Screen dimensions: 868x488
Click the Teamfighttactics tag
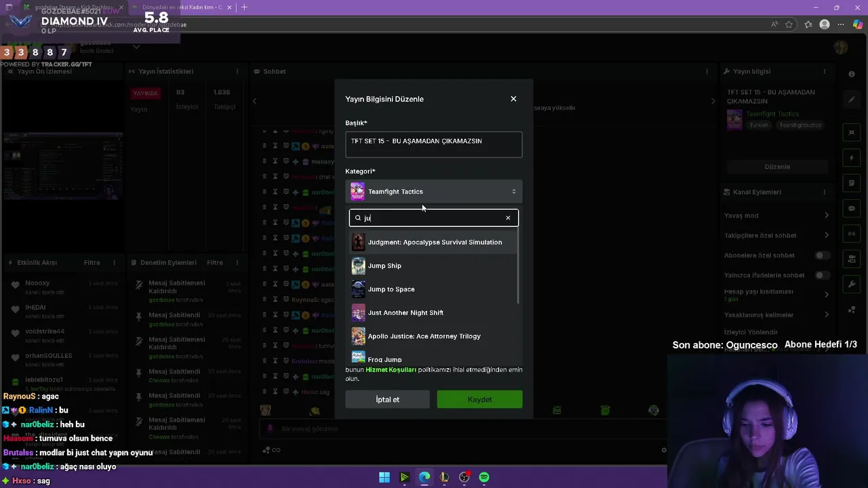800,125
